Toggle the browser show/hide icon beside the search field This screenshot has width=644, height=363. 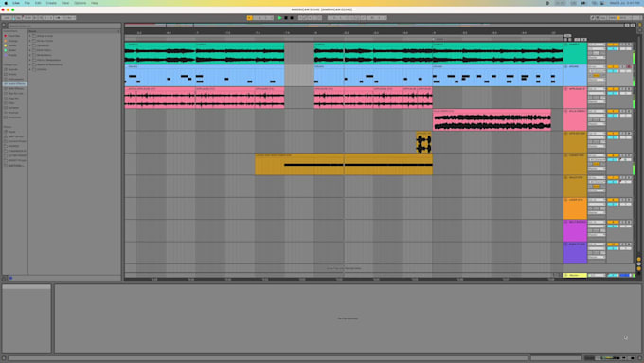pyautogui.click(x=4, y=25)
